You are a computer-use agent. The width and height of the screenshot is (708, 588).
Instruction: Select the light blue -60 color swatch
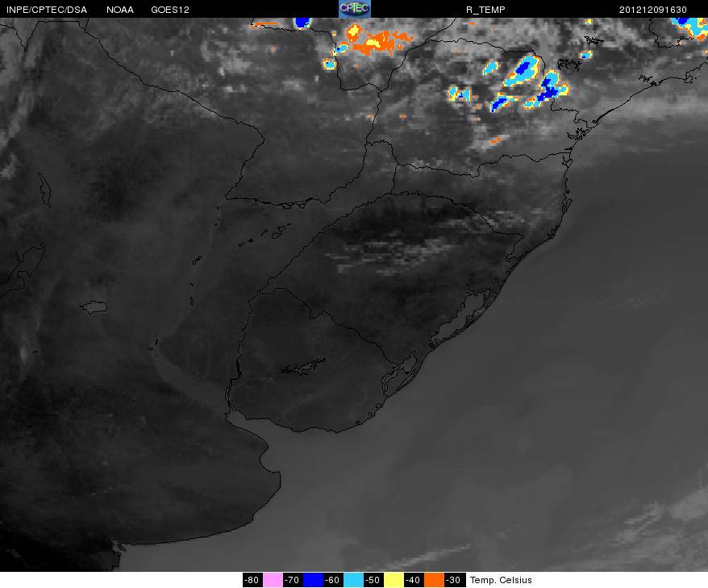(353, 580)
